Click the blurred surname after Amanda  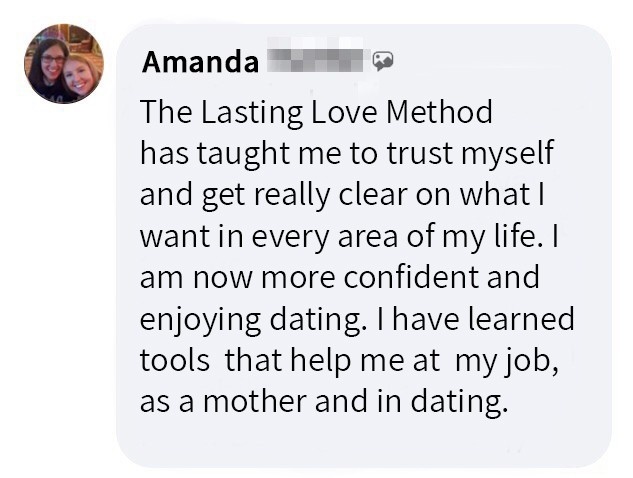click(x=316, y=62)
